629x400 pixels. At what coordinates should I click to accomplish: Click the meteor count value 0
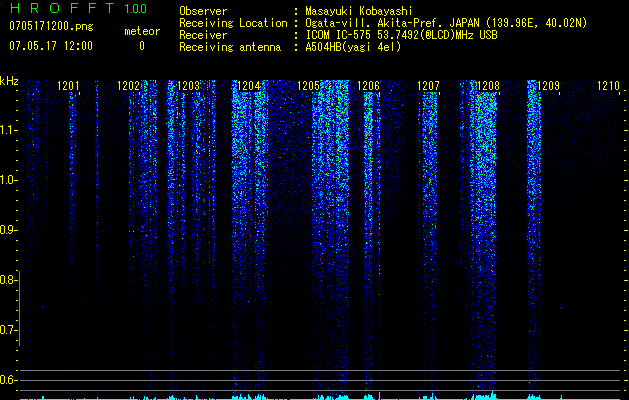pos(142,46)
